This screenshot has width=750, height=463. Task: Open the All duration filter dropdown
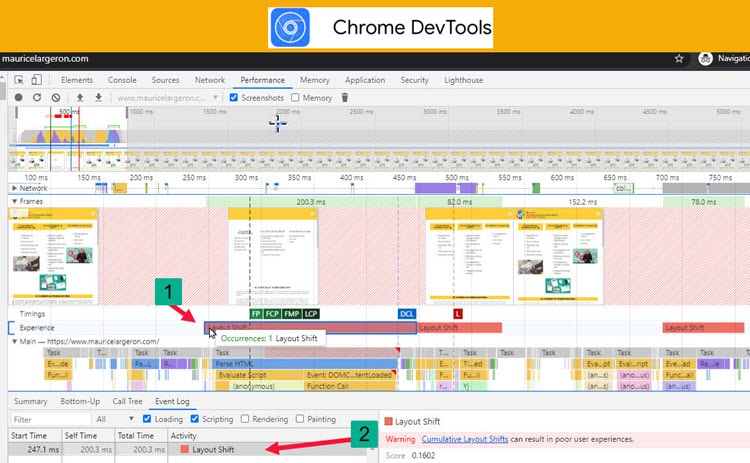[115, 419]
